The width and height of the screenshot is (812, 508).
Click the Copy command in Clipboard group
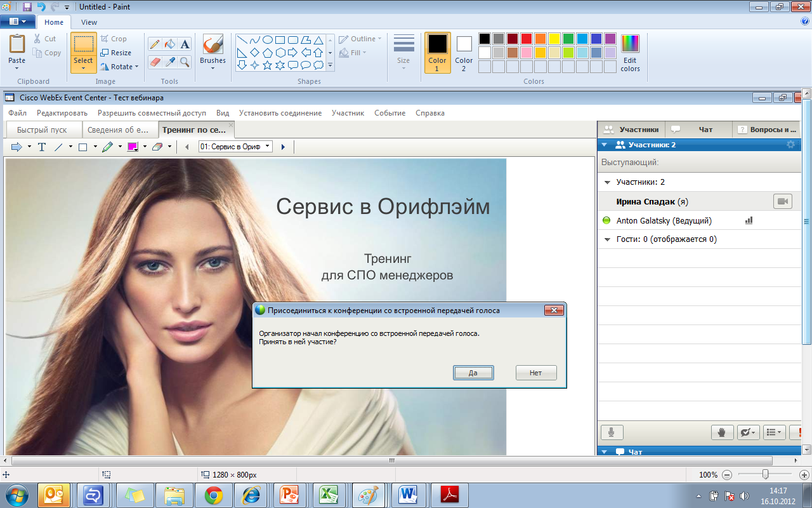coord(48,53)
